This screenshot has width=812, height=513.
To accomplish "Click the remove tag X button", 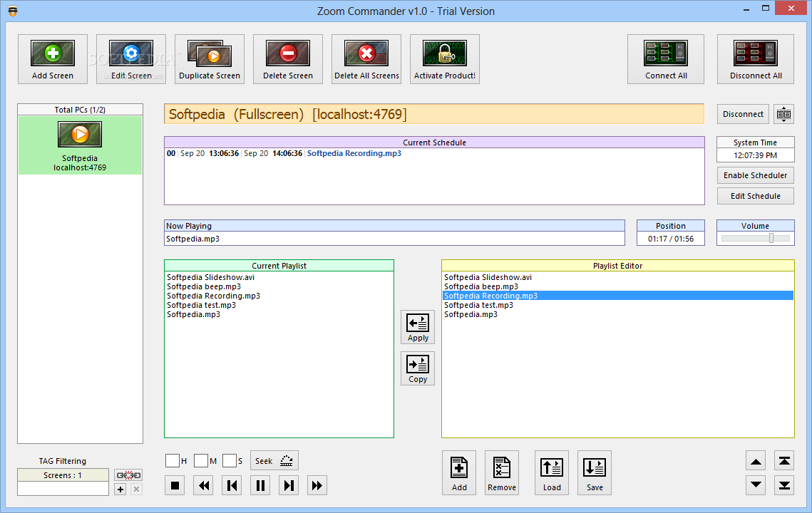I will pyautogui.click(x=136, y=489).
